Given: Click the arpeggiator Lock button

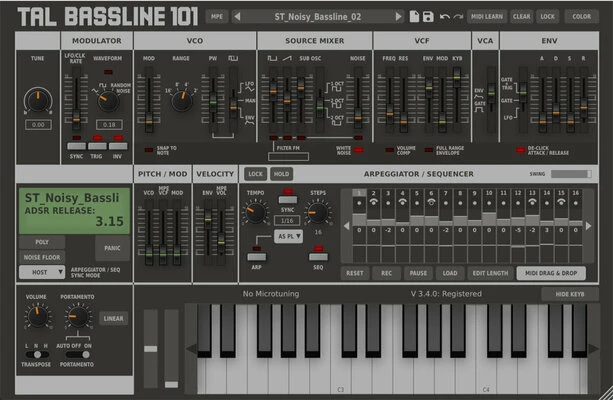Looking at the screenshot, I should point(255,174).
